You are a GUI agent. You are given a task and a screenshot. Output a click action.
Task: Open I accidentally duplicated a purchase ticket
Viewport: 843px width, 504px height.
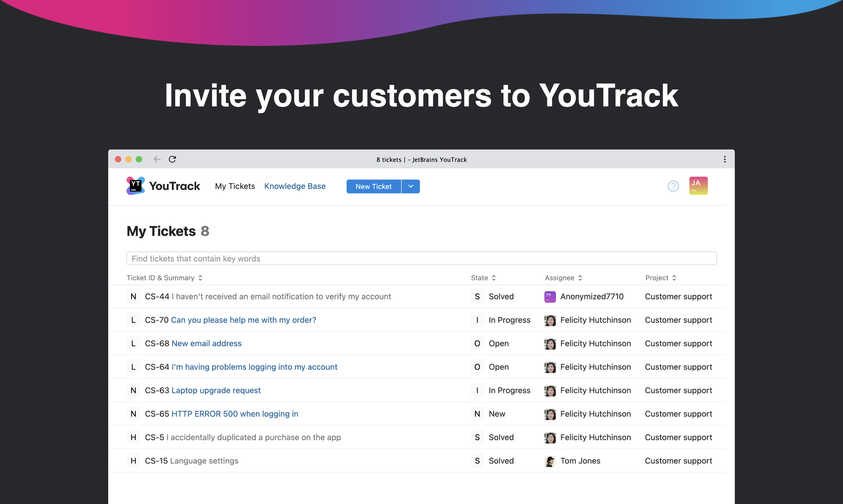pyautogui.click(x=253, y=437)
